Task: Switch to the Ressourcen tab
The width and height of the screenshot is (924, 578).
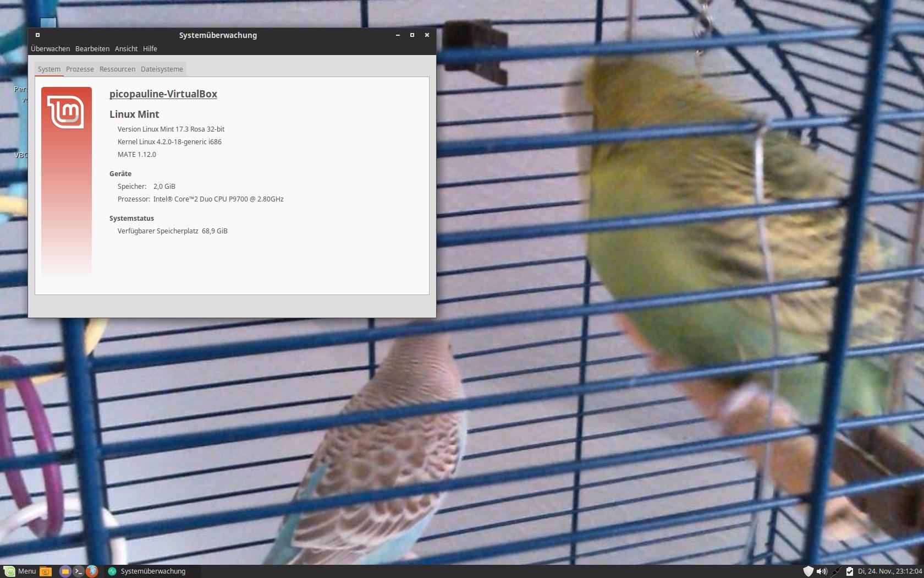Action: coord(117,69)
